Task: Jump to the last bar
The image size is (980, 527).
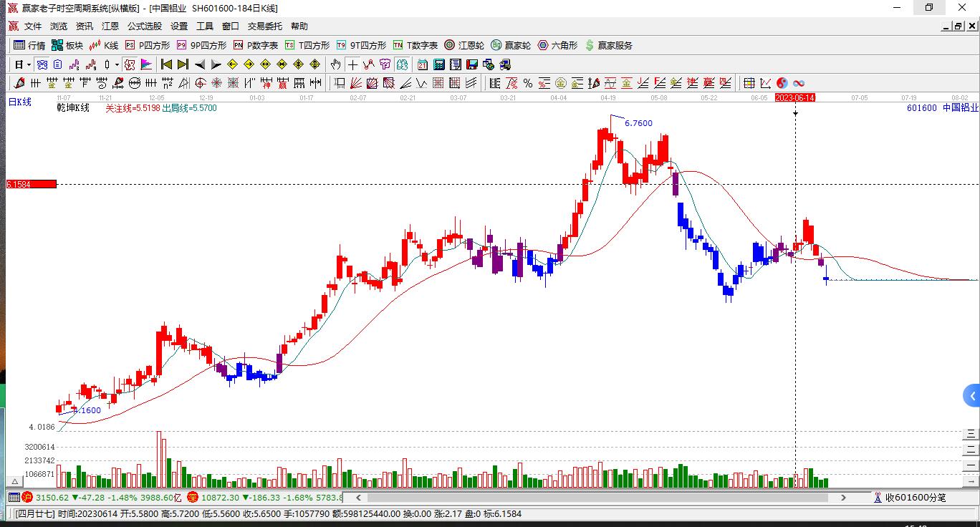Action: point(183,64)
